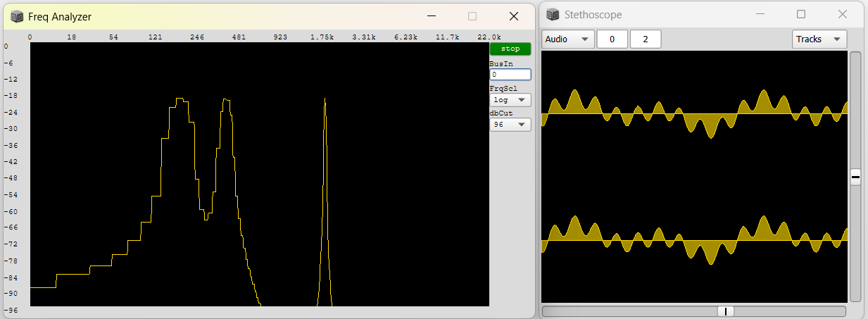Minimize the Stethoscope window

pyautogui.click(x=760, y=14)
